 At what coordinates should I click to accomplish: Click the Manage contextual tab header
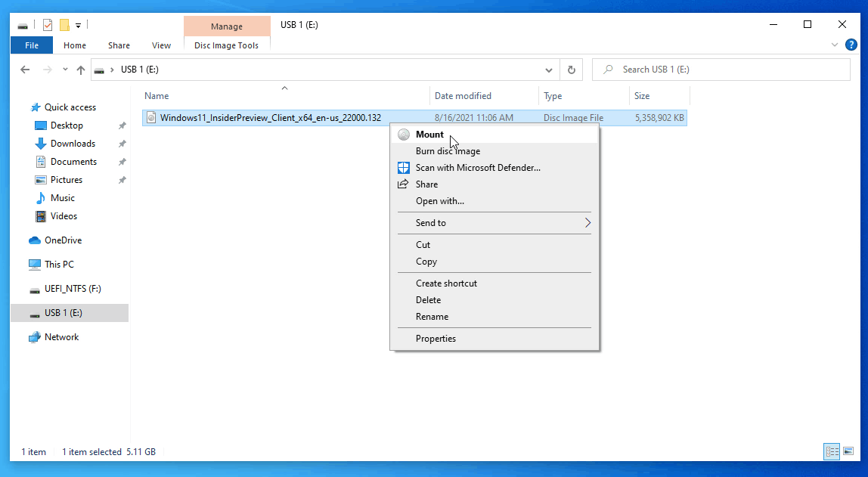[226, 26]
